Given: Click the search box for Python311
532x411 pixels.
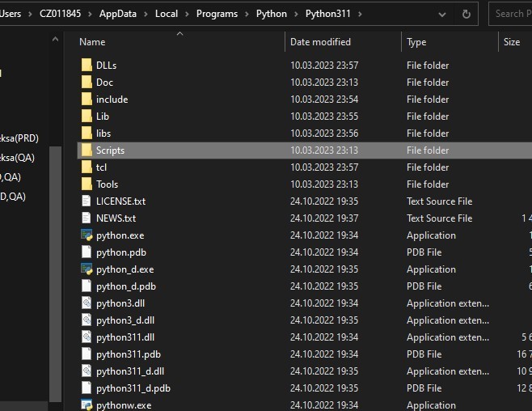Looking at the screenshot, I should pyautogui.click(x=510, y=14).
